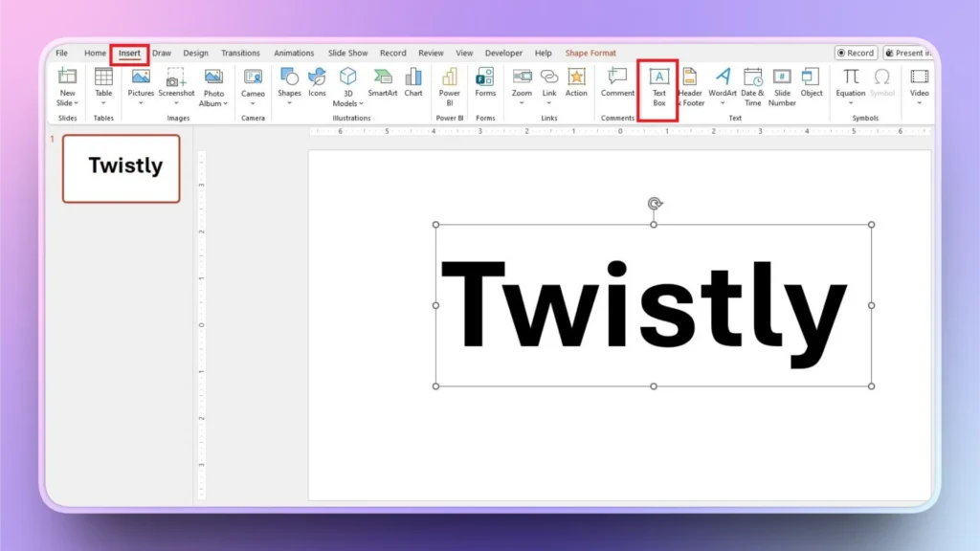Switch to the Design tab
Screen dimensions: 980x551
[x=195, y=53]
